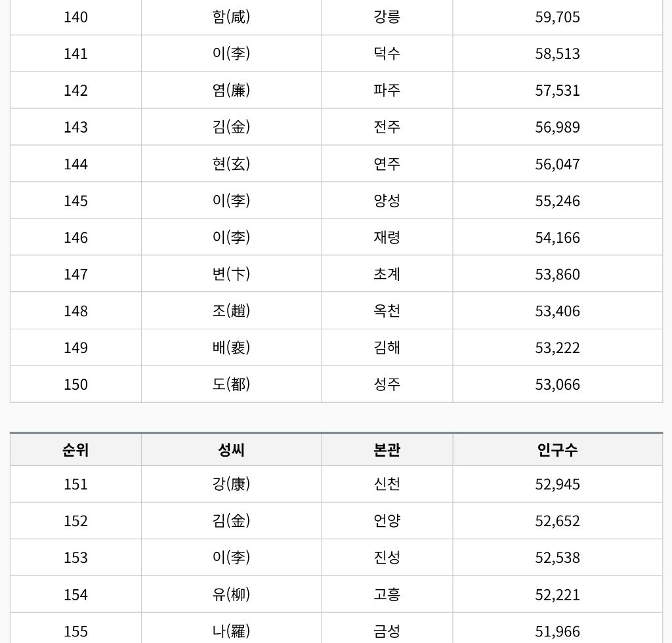Image resolution: width=672 pixels, height=643 pixels.
Task: Click the 양성 origin cell
Action: pos(387,201)
